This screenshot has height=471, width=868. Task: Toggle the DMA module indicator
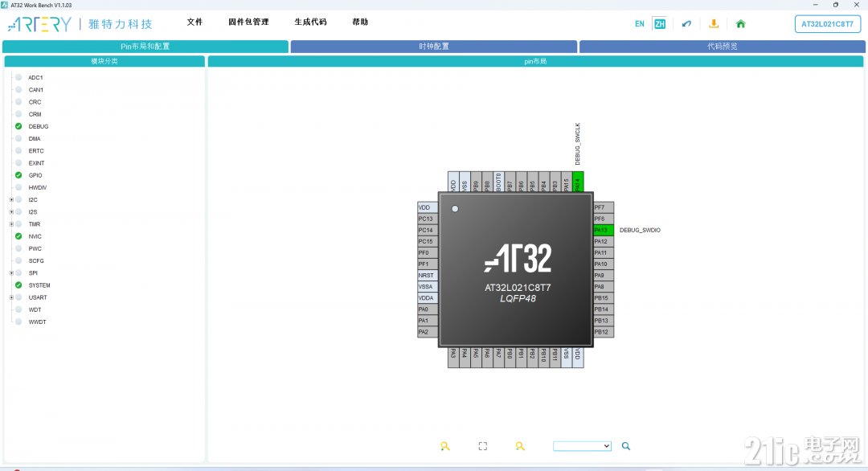pyautogui.click(x=18, y=138)
